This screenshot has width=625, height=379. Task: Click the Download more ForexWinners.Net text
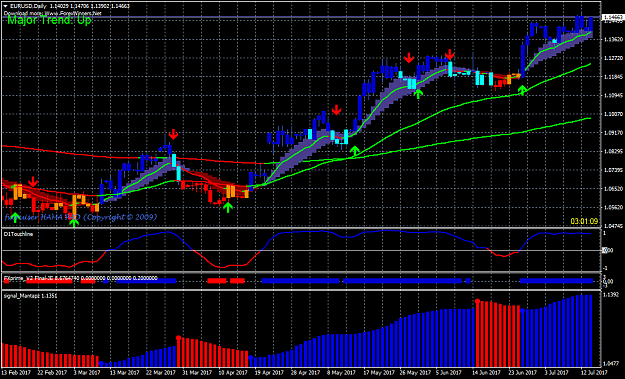(53, 13)
